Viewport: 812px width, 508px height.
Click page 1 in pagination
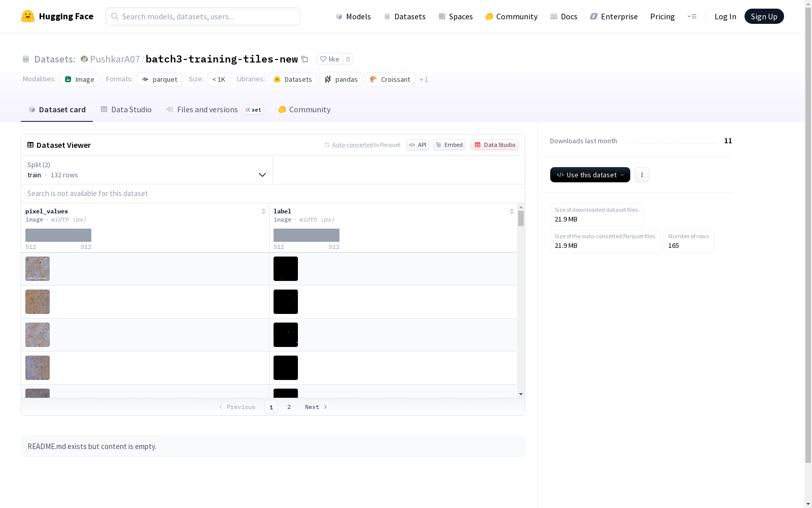(x=271, y=407)
